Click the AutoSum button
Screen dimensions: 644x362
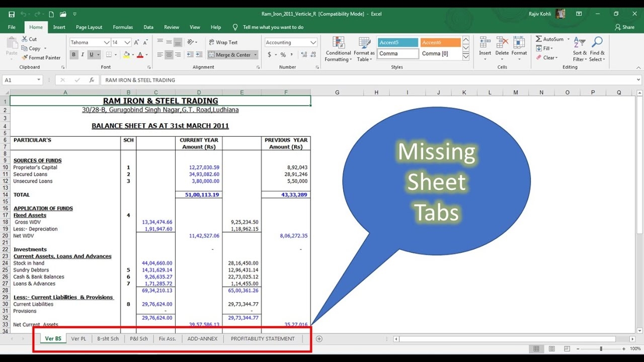coord(549,39)
